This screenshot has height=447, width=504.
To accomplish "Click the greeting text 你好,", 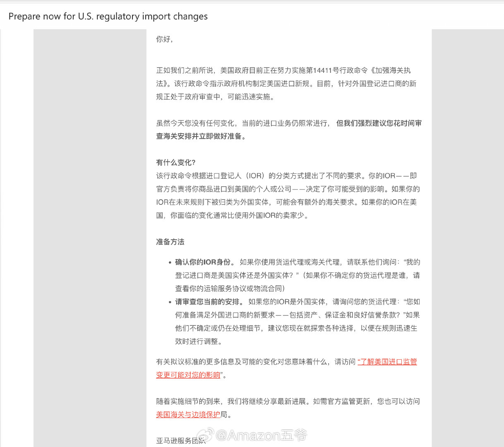I will 164,39.
